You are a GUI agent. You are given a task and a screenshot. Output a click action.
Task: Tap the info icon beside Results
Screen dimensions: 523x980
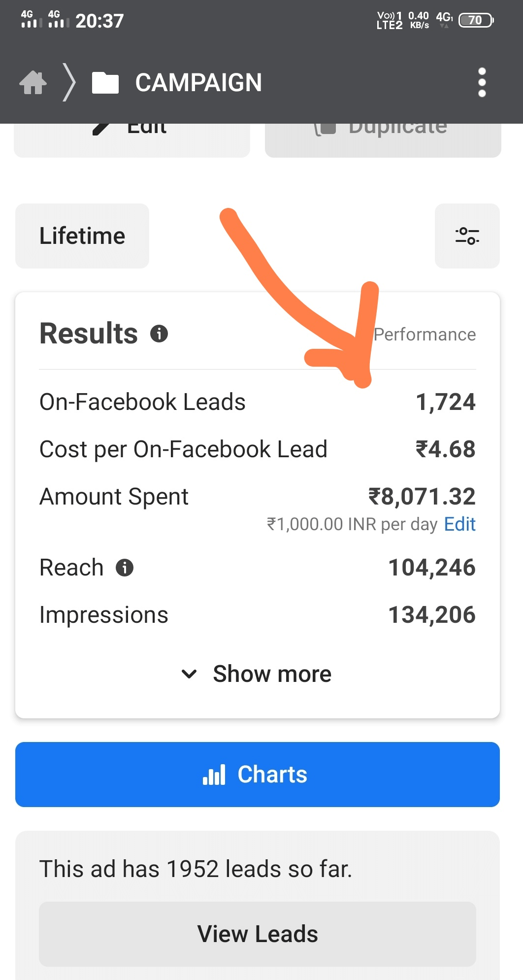(x=159, y=334)
